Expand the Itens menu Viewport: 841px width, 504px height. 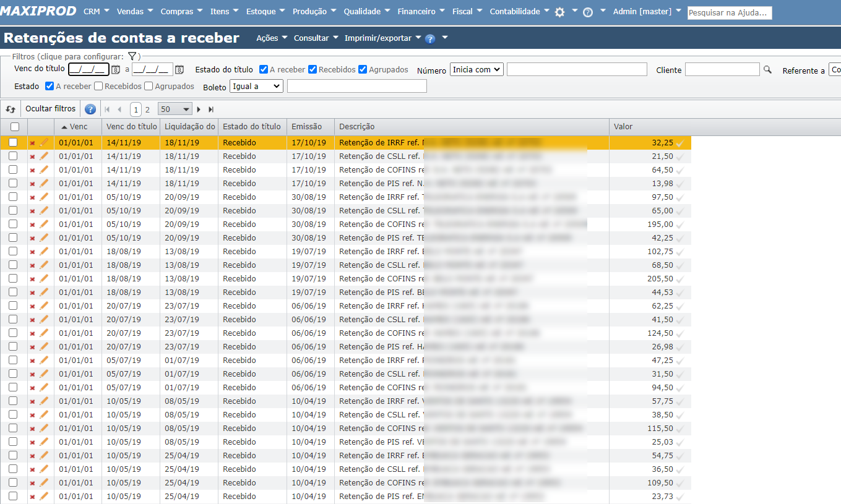pos(225,11)
